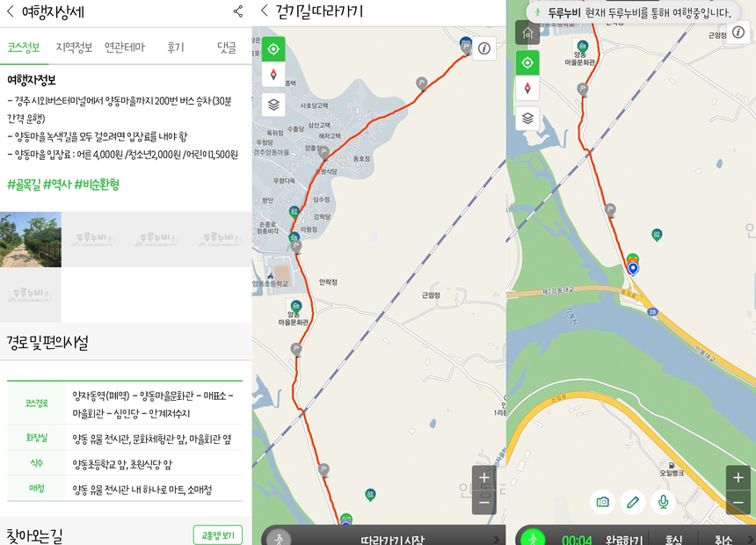Tap the share icon on 여행지상세 header
The image size is (756, 545).
[x=237, y=11]
